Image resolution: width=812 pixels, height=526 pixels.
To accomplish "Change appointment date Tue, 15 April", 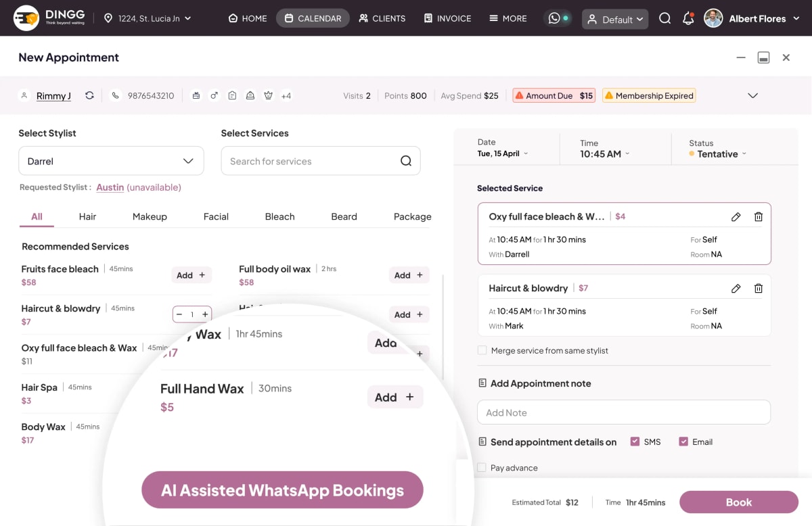I will click(503, 153).
